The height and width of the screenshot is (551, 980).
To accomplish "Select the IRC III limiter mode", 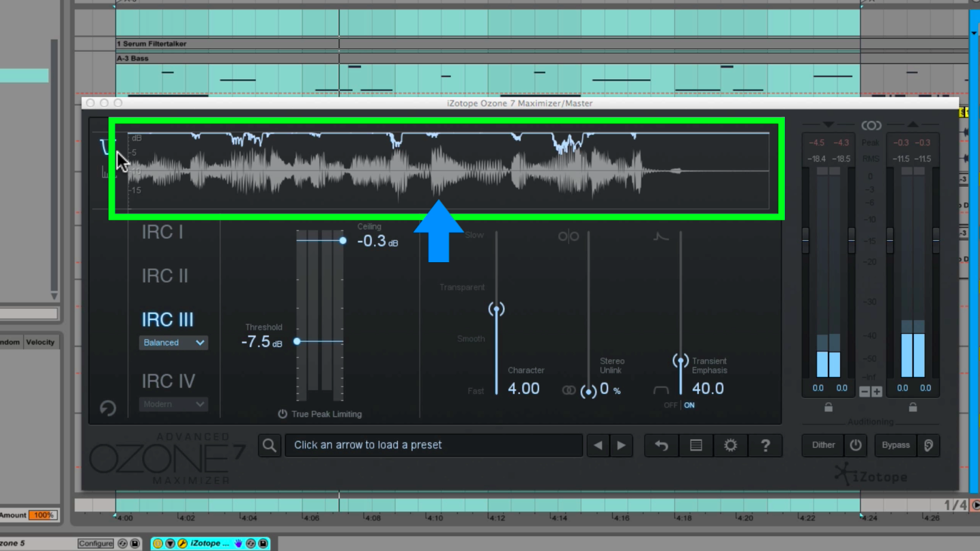I will (x=167, y=320).
